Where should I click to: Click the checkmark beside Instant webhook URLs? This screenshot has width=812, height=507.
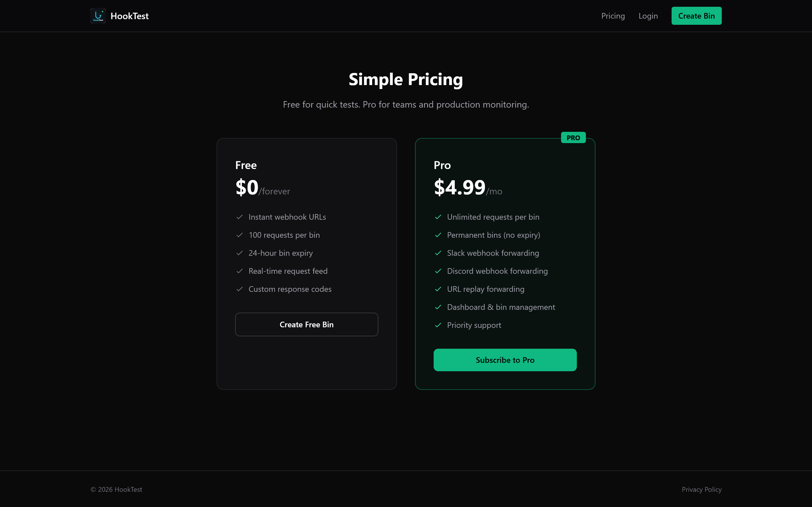[240, 217]
